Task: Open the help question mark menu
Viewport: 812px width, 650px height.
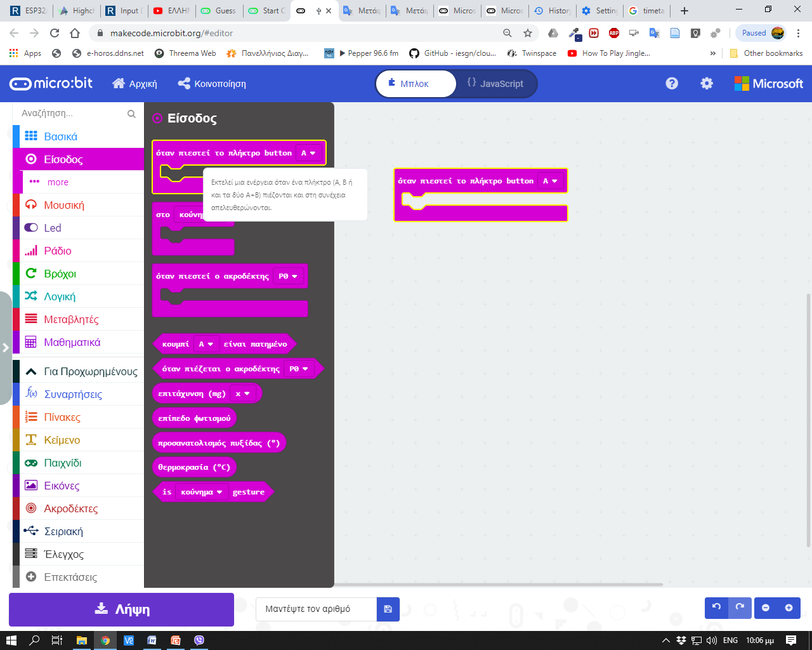Action: coord(672,84)
